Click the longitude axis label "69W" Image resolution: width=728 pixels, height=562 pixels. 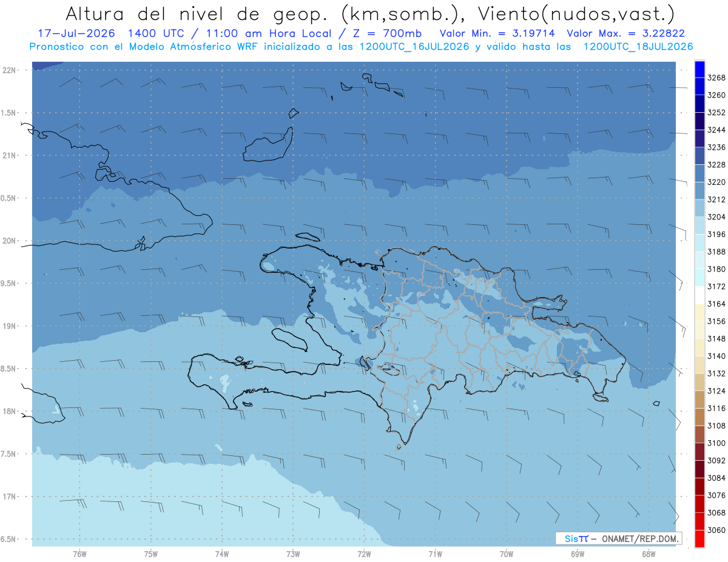tap(578, 554)
